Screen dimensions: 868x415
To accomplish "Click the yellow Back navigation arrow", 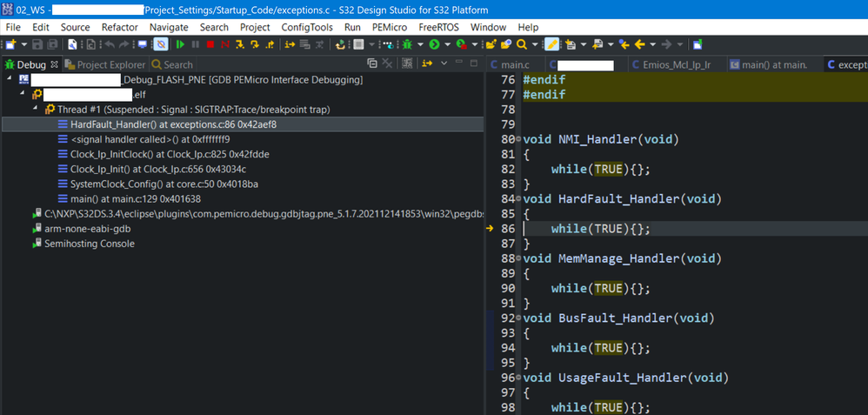I will click(x=639, y=44).
